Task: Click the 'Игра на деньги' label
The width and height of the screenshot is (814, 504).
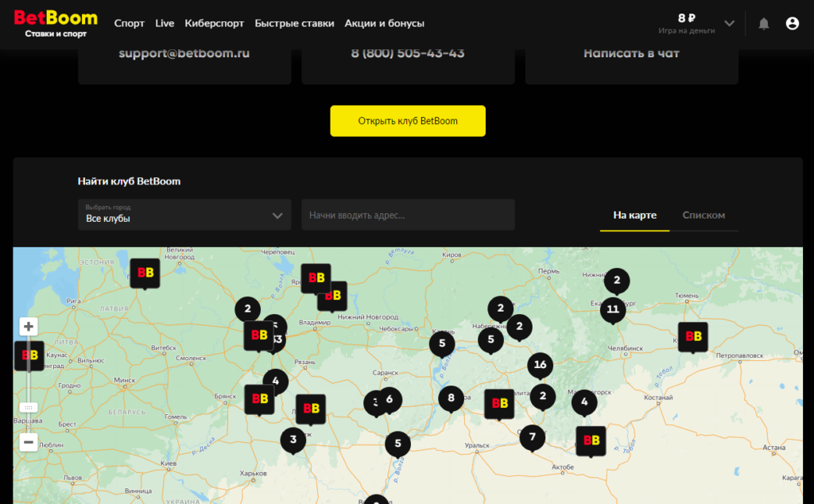Action: point(686,31)
